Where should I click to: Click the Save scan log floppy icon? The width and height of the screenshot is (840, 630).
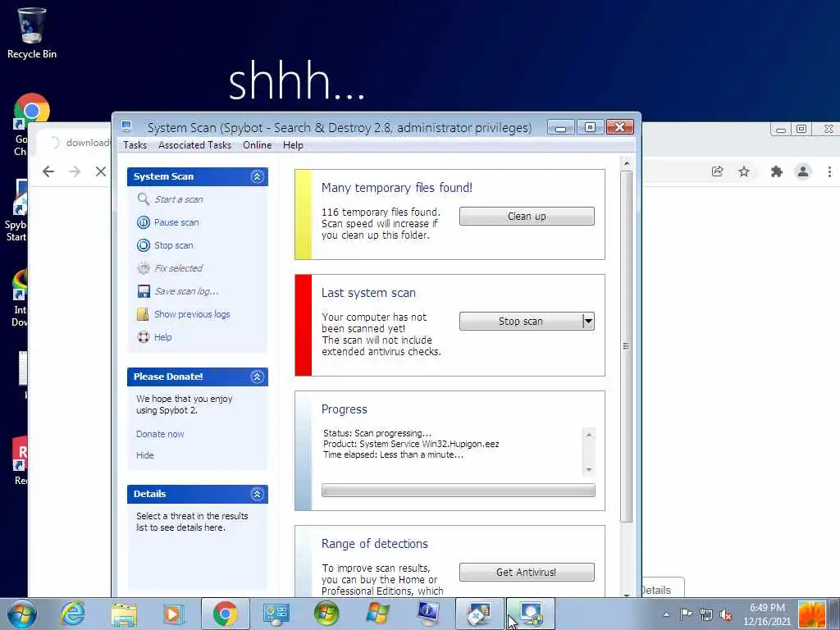click(143, 291)
